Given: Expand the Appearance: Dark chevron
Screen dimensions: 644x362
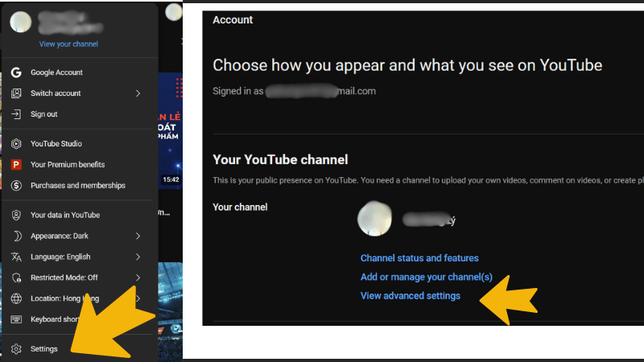Looking at the screenshot, I should click(138, 236).
